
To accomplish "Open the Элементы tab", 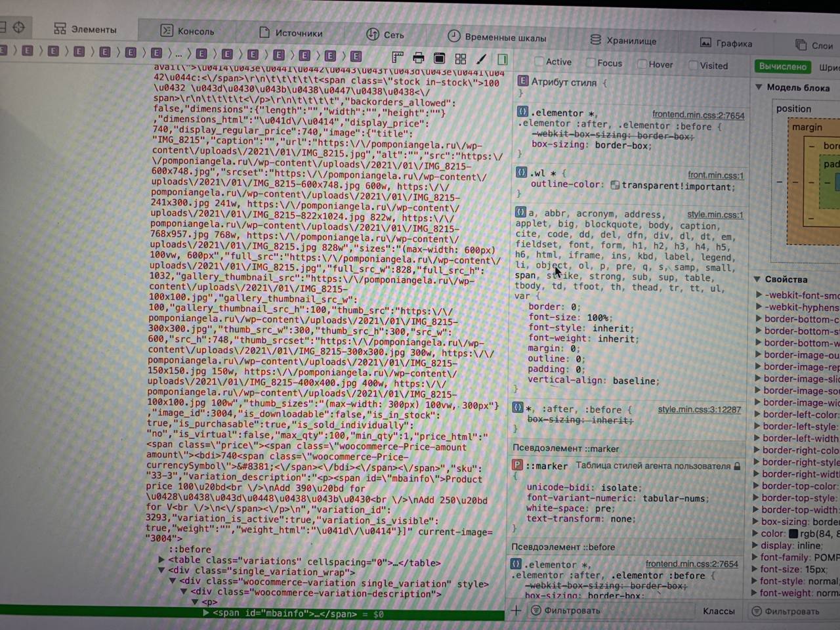I will coord(85,29).
